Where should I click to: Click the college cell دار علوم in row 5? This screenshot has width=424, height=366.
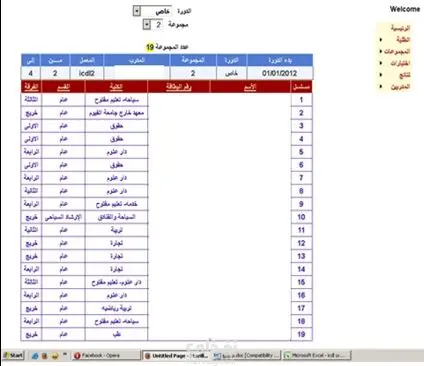(x=116, y=152)
